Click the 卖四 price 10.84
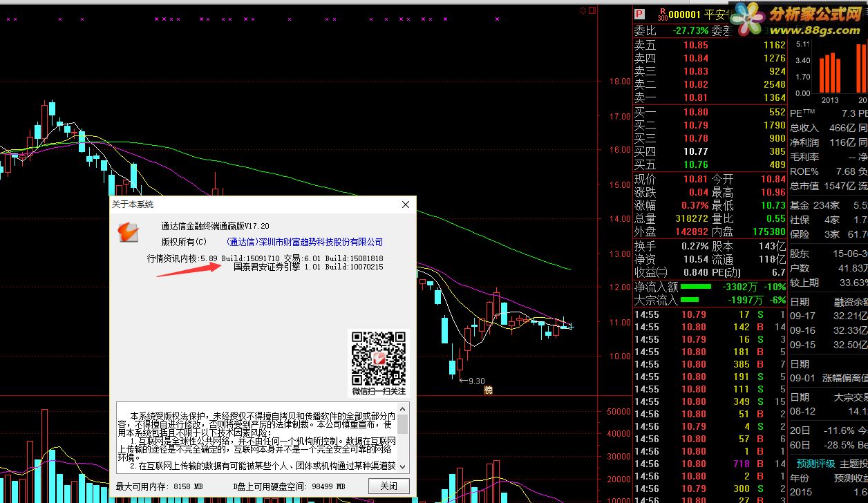This screenshot has height=503, width=868. point(696,58)
